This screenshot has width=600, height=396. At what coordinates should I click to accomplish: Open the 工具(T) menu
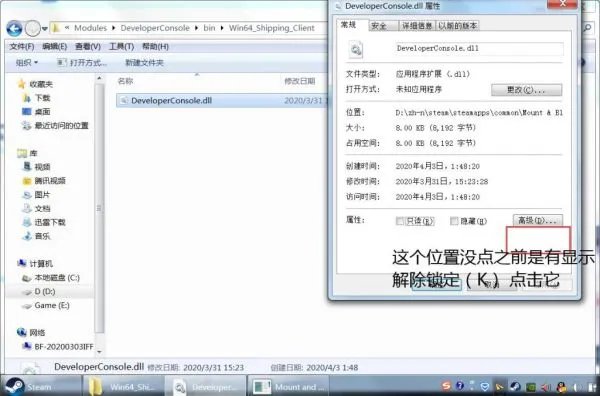pos(121,46)
